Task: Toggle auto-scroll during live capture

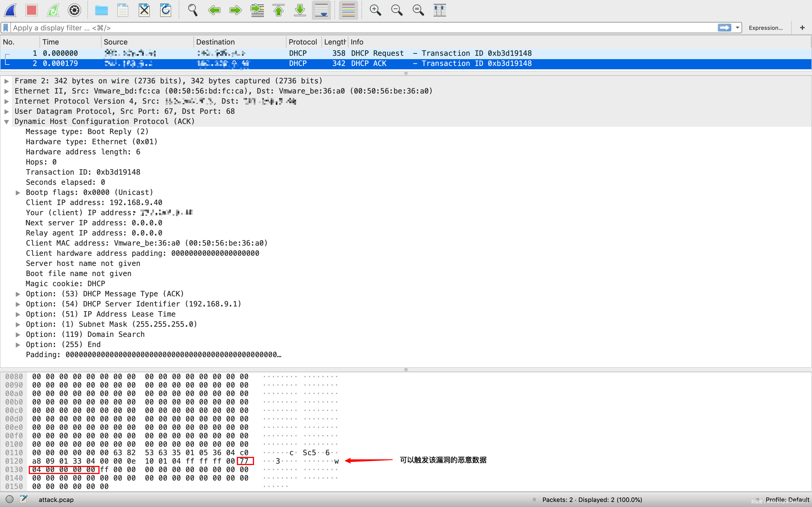Action: (x=321, y=10)
